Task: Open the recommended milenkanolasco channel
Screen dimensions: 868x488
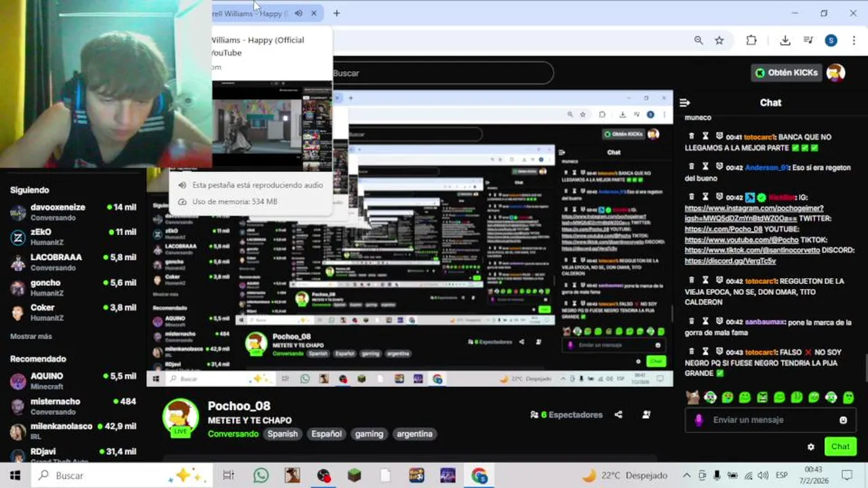Action: (x=73, y=432)
